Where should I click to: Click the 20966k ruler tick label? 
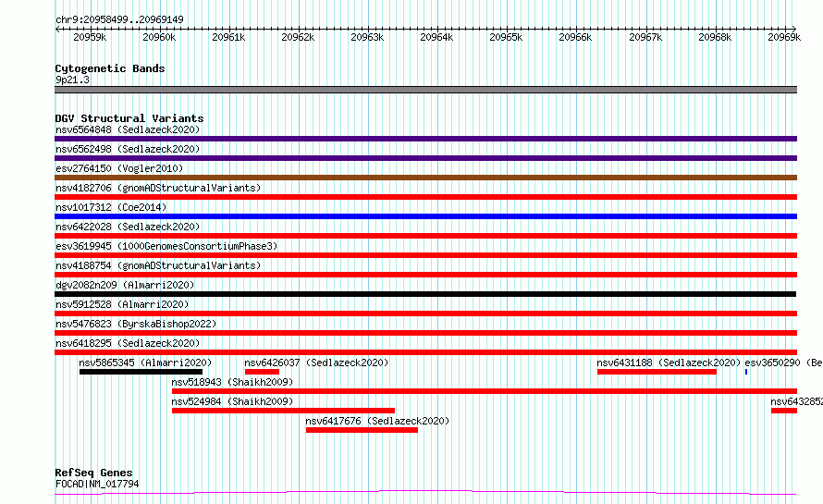point(575,37)
